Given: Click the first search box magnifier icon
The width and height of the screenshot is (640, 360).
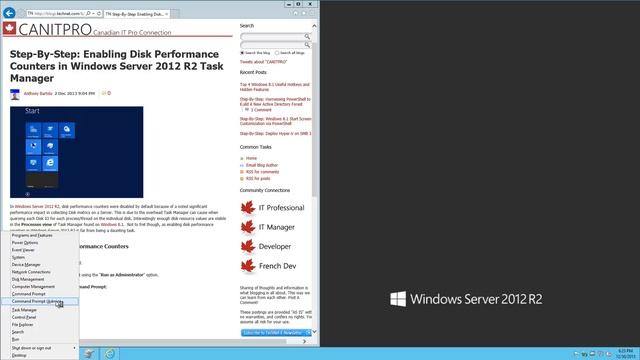Looking at the screenshot, I should (307, 37).
